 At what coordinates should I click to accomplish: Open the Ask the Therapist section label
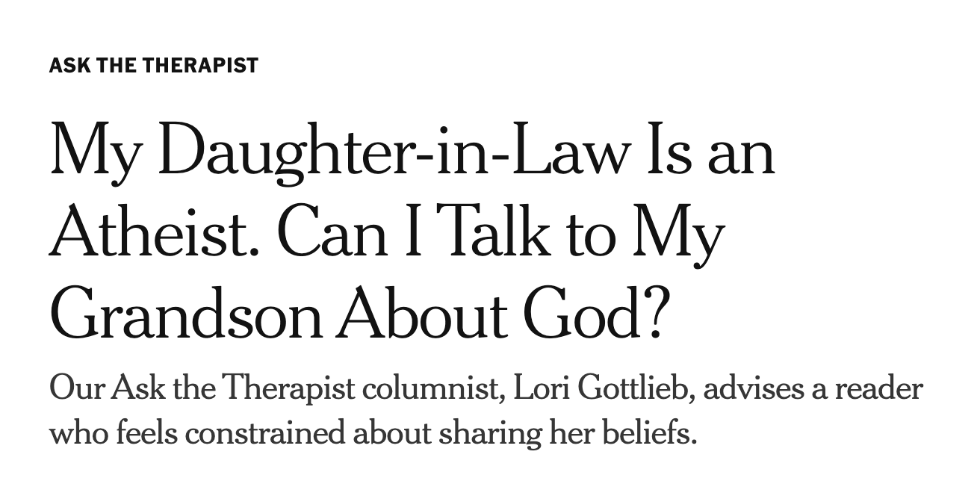[153, 66]
